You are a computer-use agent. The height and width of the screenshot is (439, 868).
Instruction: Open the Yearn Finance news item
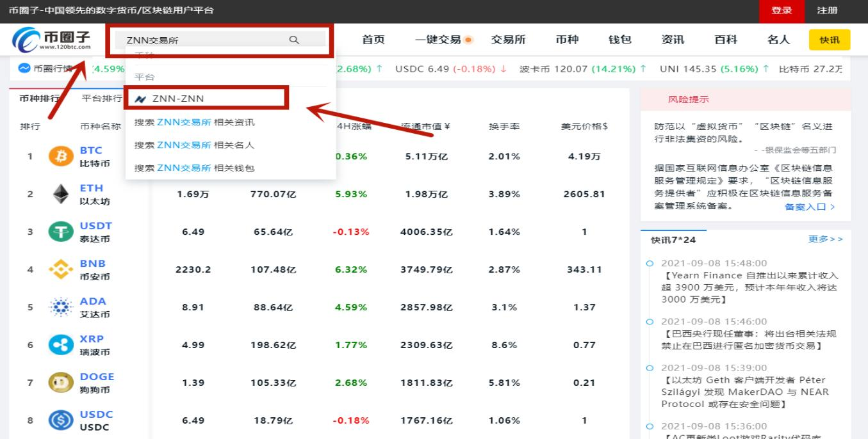pyautogui.click(x=749, y=287)
